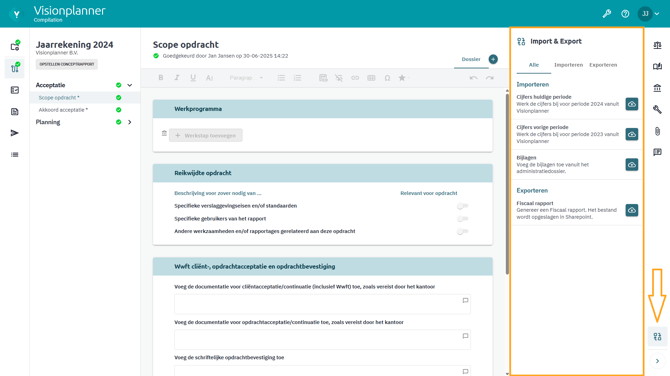Collapse the Acceptatie section chevron

[129, 85]
